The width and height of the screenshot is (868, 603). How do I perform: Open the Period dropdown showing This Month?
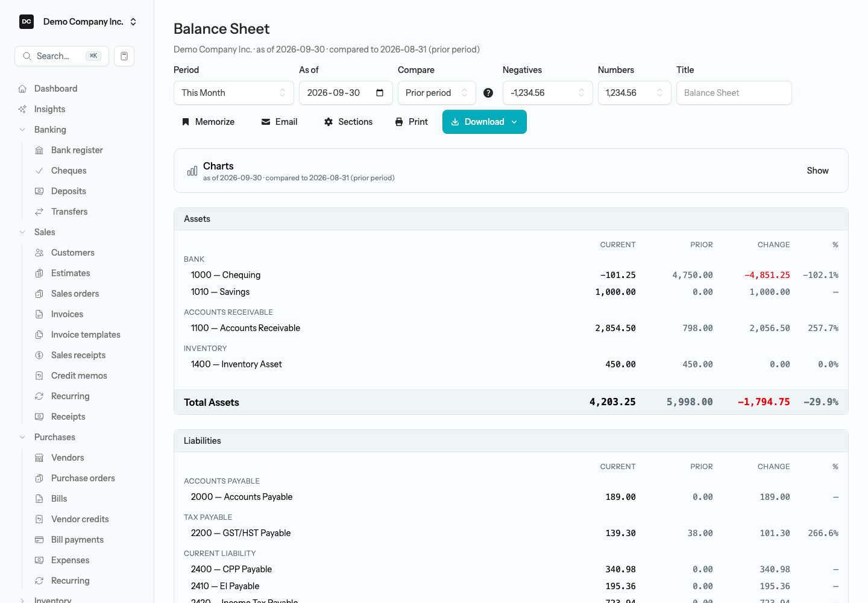pyautogui.click(x=234, y=93)
